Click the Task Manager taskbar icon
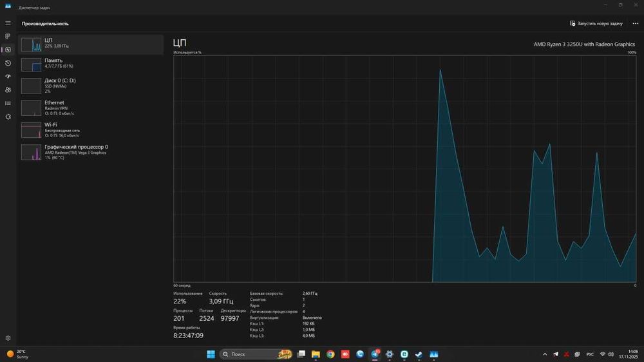644x362 pixels. point(433,354)
